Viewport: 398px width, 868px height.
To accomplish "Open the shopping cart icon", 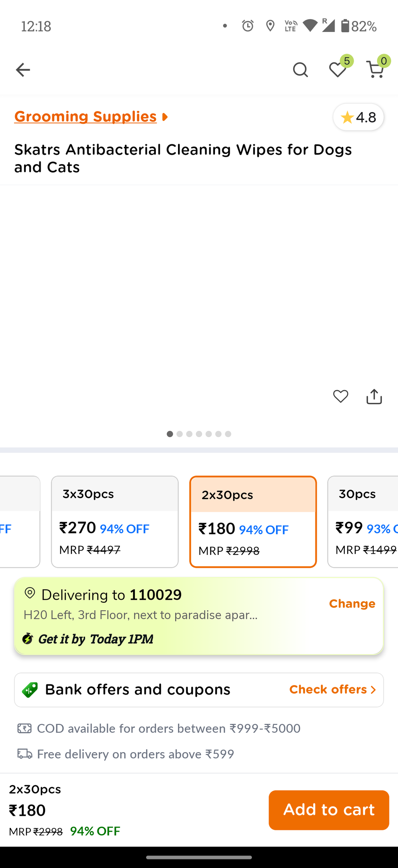I will point(375,70).
